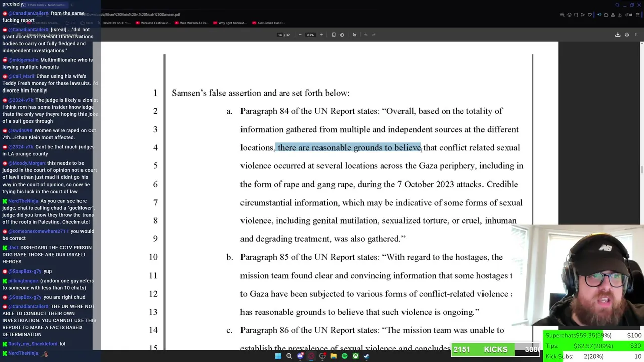Image resolution: width=644 pixels, height=362 pixels.
Task: Click the Tips $62.57 goal bar
Action: pos(594,346)
